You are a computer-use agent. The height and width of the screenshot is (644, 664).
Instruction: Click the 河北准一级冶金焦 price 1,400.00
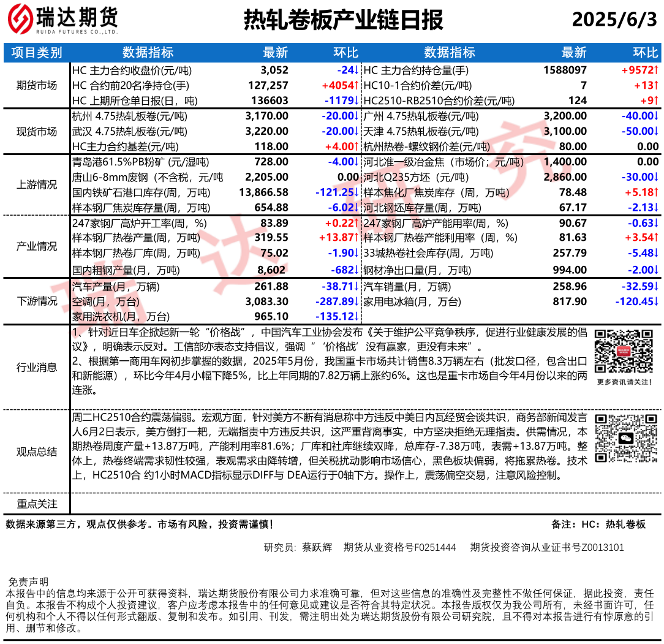[x=565, y=162]
